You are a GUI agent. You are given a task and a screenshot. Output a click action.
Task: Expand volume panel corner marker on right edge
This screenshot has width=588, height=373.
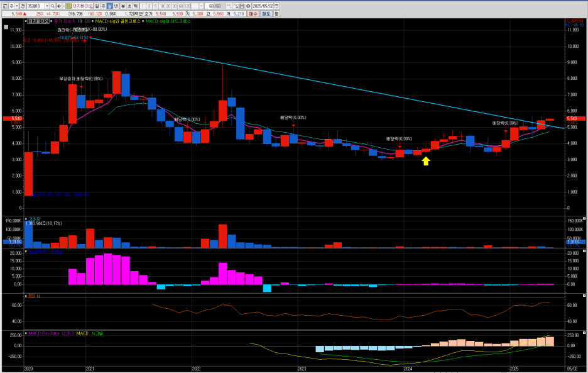584,218
